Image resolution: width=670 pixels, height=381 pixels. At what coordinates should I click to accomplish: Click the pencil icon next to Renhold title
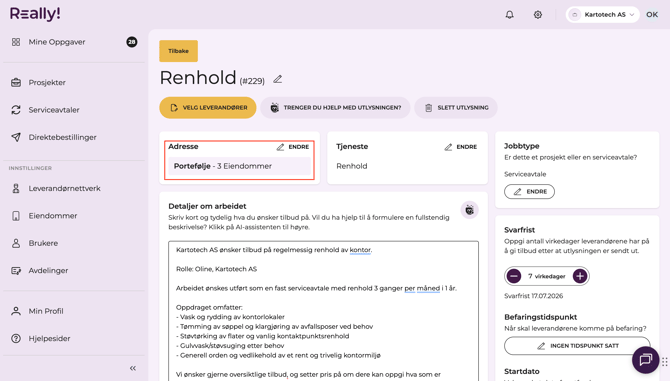coord(278,79)
